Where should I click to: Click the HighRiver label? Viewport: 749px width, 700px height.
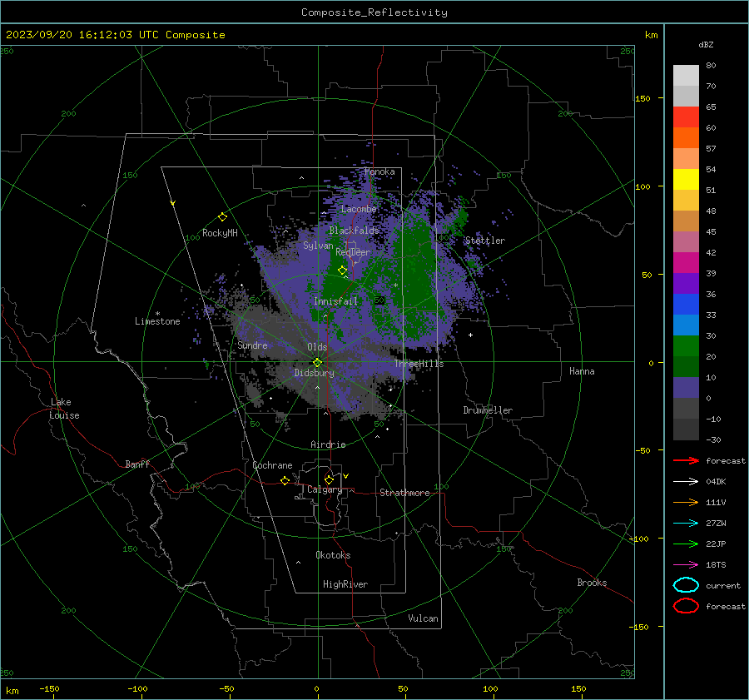tap(345, 584)
